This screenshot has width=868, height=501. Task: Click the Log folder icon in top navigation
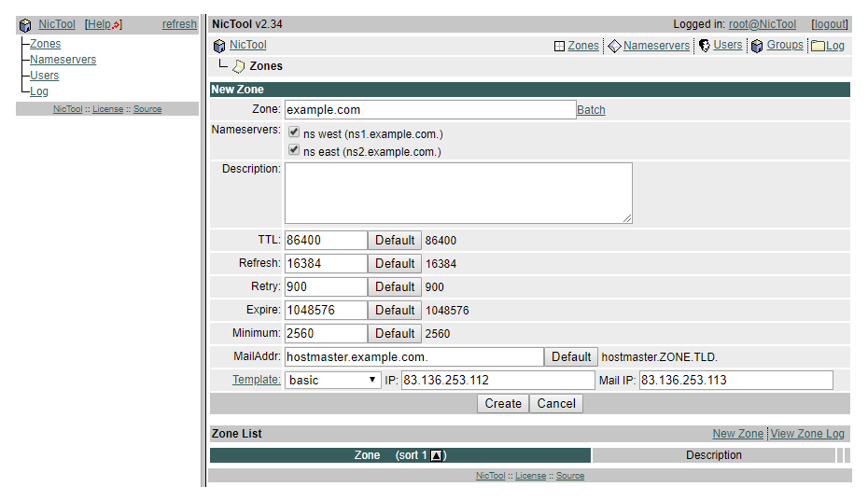point(818,46)
